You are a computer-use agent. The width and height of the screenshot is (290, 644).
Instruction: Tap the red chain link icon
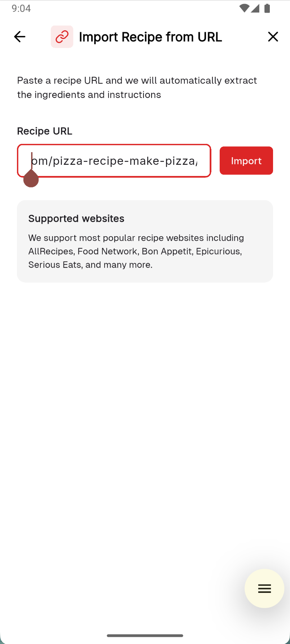pos(62,37)
